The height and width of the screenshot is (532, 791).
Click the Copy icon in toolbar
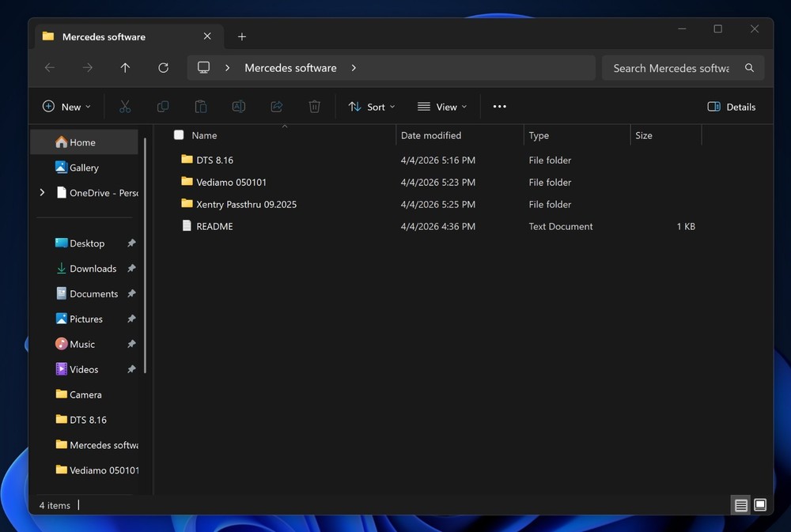[x=163, y=107]
